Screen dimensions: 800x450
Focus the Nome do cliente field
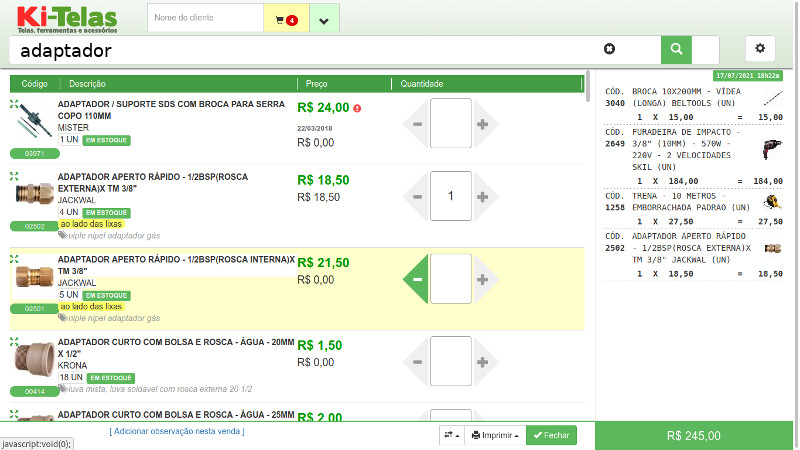205,18
